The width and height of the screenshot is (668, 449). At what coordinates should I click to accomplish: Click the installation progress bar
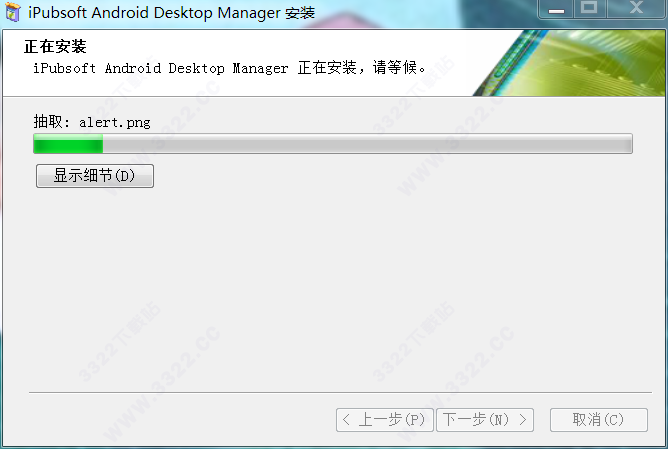click(333, 144)
